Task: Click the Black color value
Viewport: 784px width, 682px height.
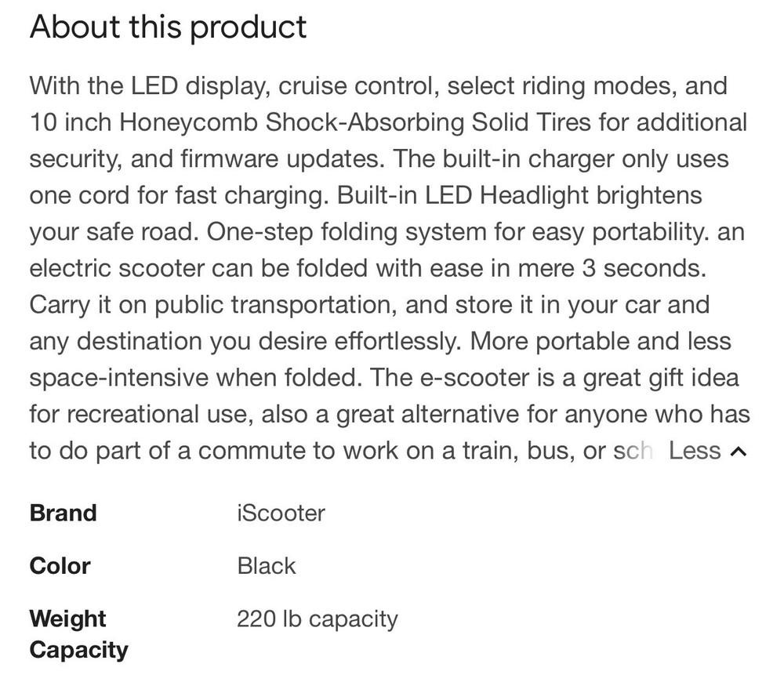Action: tap(267, 566)
